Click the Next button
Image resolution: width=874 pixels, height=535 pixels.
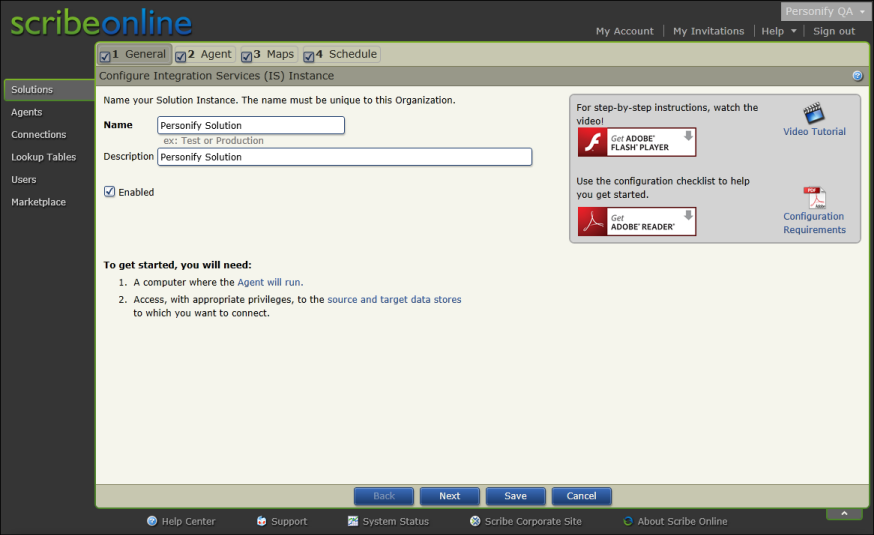[x=449, y=496]
